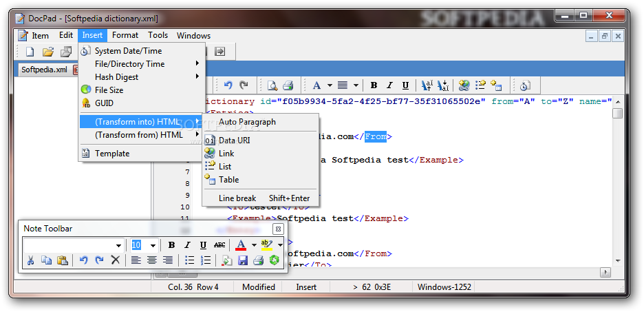Apply yellow highlight in Note Toolbar

point(267,245)
